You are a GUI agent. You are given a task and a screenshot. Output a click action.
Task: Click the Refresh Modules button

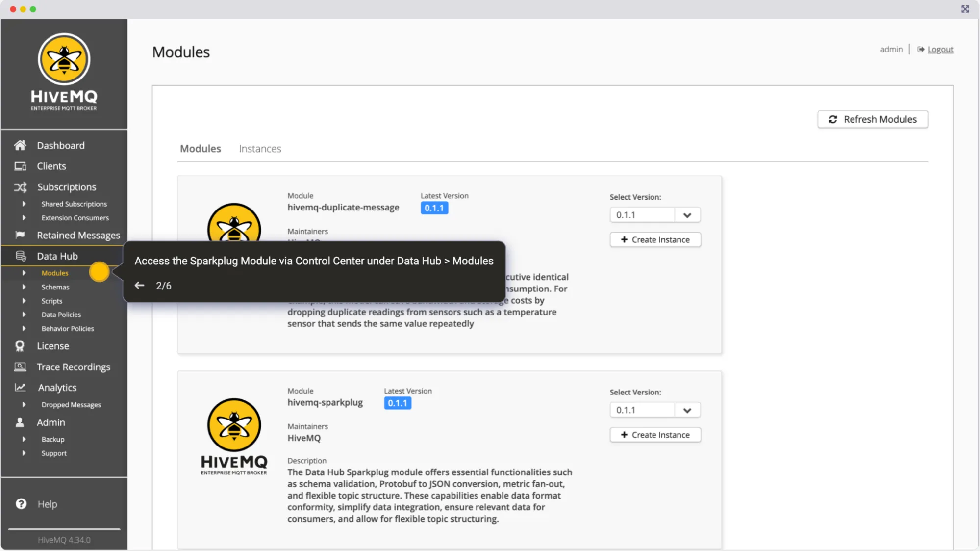pyautogui.click(x=873, y=119)
